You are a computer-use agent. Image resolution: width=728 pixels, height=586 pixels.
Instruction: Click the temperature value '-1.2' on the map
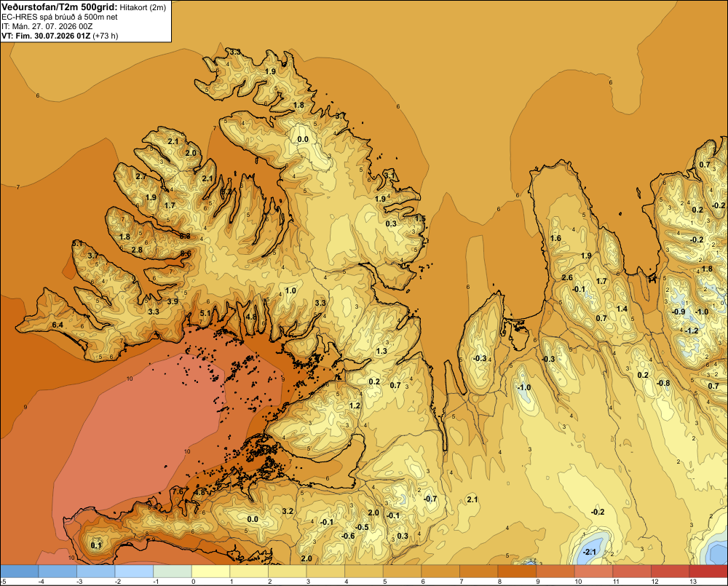(692, 330)
